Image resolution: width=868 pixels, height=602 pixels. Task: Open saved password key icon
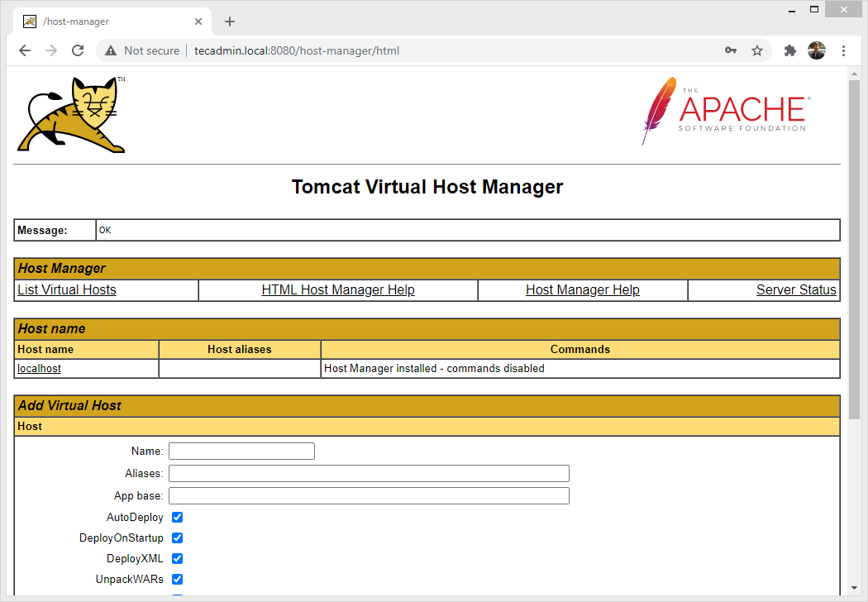[731, 50]
